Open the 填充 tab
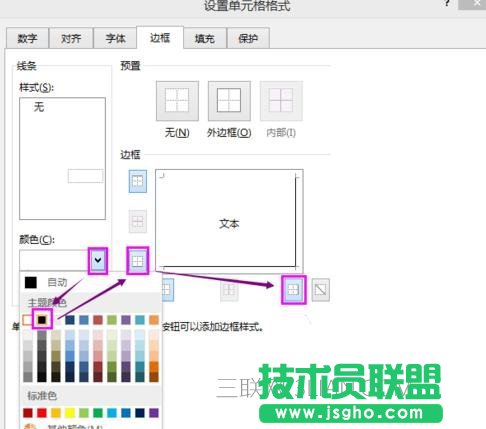 [205, 38]
